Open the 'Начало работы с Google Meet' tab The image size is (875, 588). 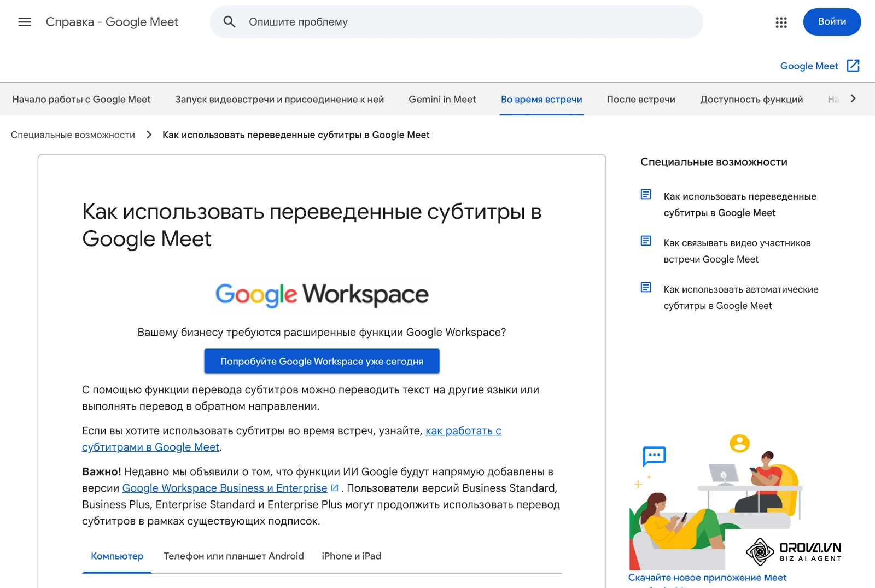pyautogui.click(x=81, y=100)
